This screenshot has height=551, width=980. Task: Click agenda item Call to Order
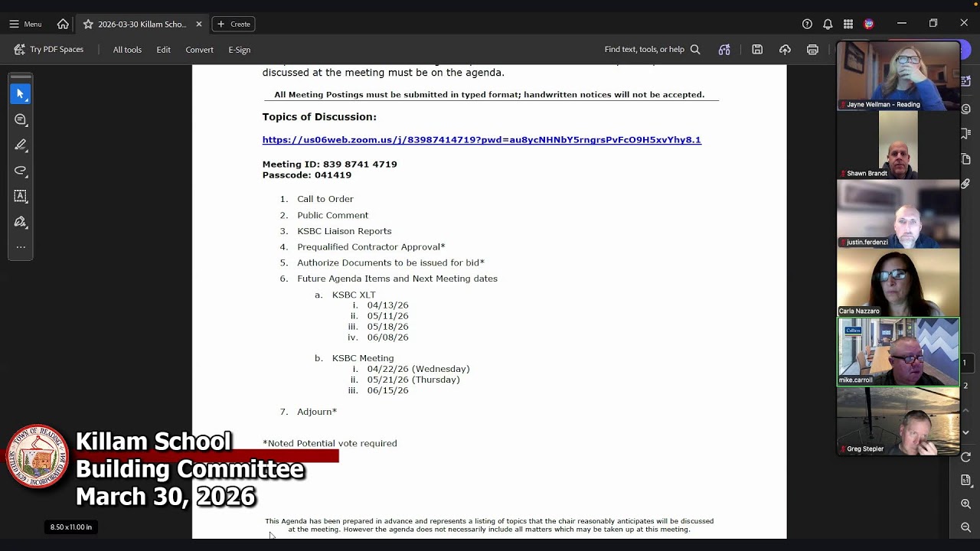pos(325,199)
